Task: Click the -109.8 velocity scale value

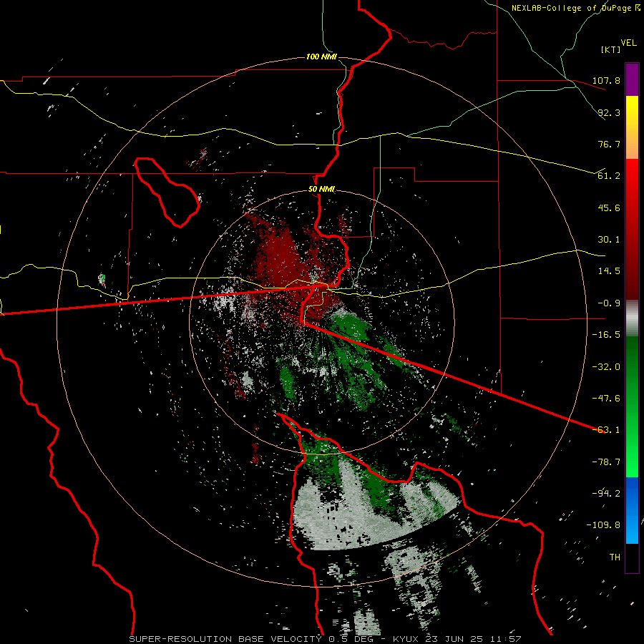Action: click(x=603, y=525)
